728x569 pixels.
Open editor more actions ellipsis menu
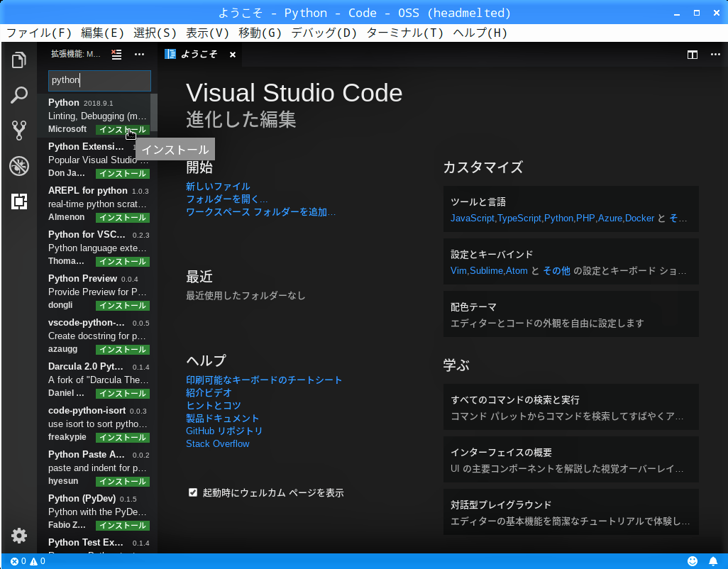(x=715, y=55)
